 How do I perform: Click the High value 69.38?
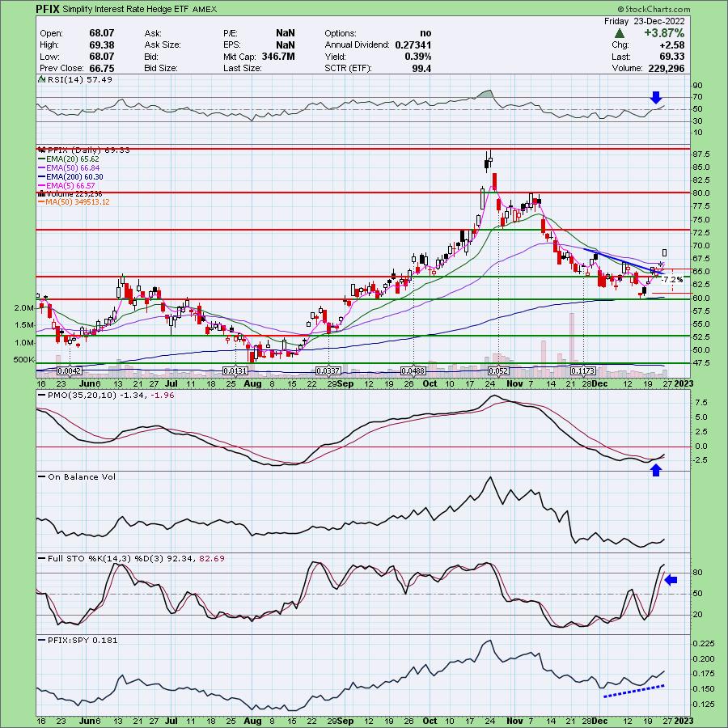tap(102, 45)
